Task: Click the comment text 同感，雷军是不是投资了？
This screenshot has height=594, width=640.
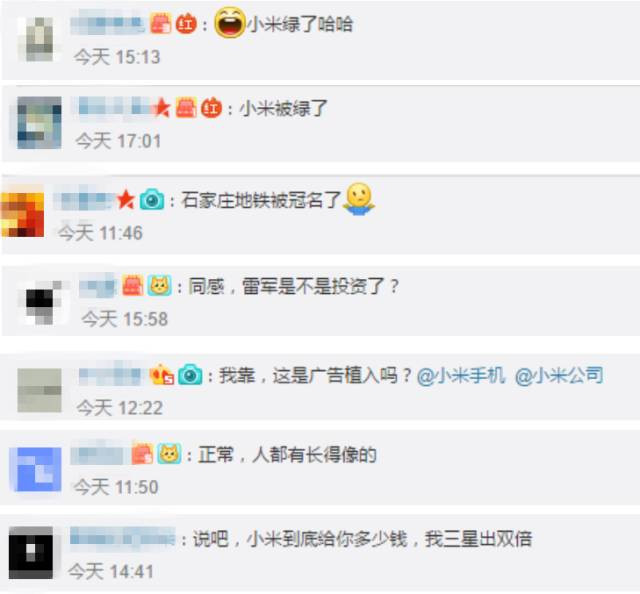Action: [293, 286]
